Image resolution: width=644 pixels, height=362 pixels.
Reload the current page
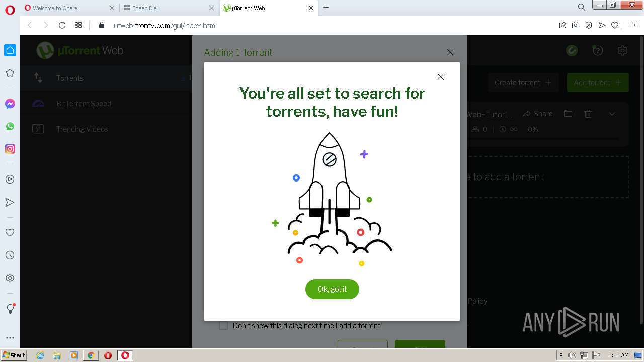pos(62,25)
